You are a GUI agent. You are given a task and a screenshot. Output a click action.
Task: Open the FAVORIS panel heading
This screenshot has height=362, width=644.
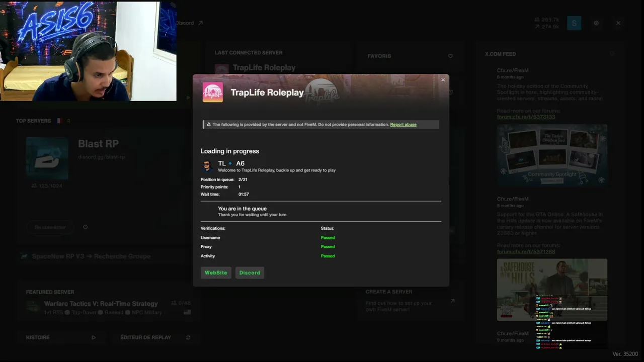point(379,56)
